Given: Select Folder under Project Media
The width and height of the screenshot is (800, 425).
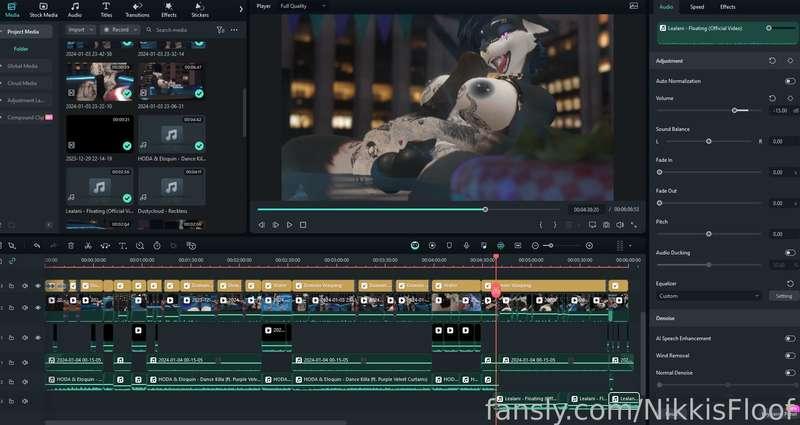Looking at the screenshot, I should [21, 49].
